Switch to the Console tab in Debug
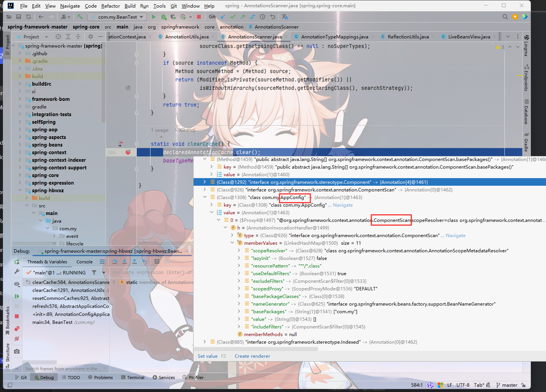 tap(85, 262)
